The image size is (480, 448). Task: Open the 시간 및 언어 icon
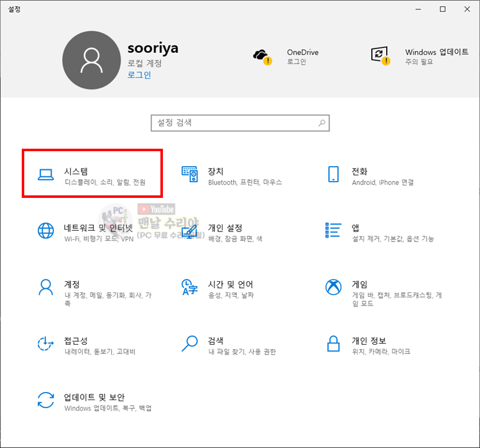tap(190, 287)
